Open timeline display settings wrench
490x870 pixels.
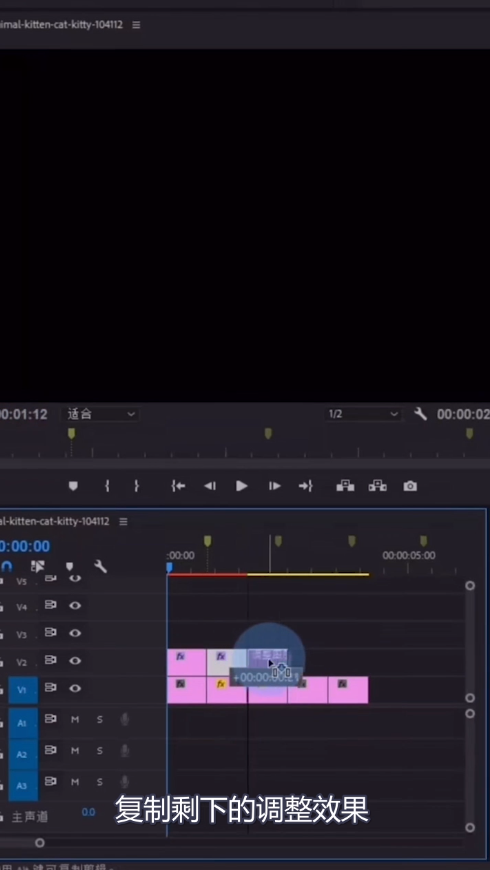[x=100, y=566]
